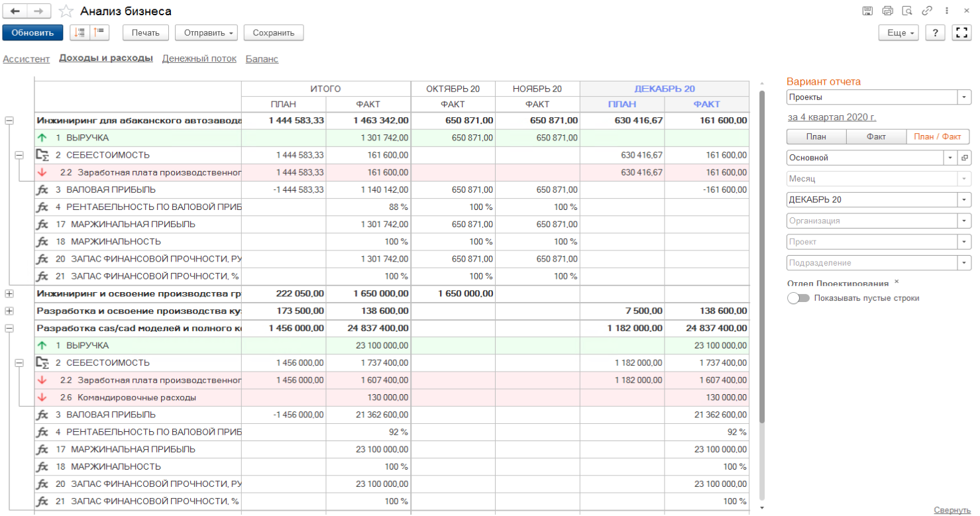
Task: Collapse all groups toolbar icon
Action: [99, 32]
